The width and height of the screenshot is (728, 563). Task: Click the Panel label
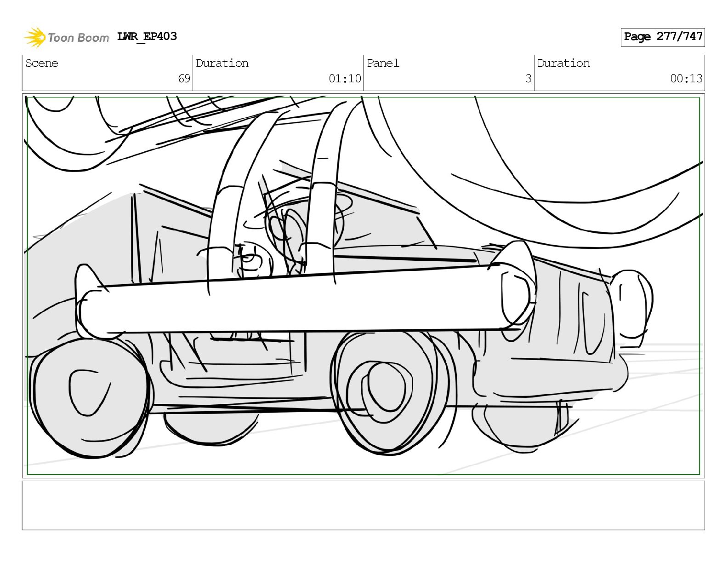(383, 63)
